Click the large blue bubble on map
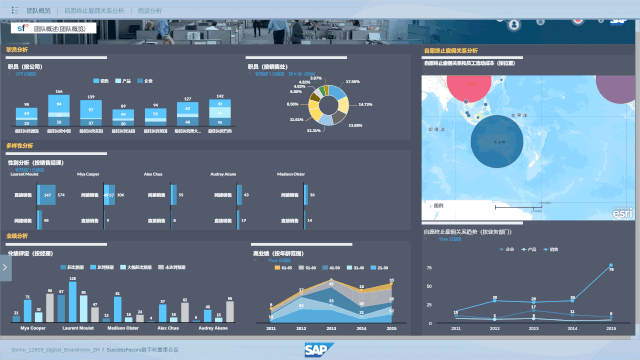 coord(496,141)
